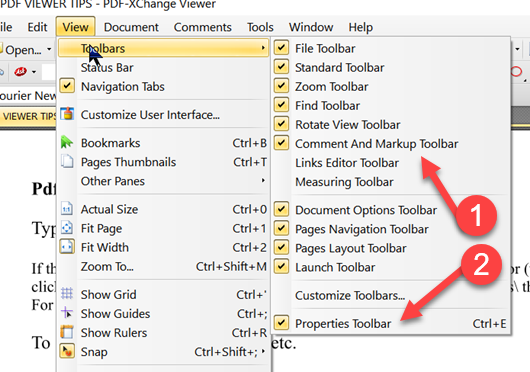Image resolution: width=530 pixels, height=372 pixels.
Task: Click the Open... toolbar button
Action: pyautogui.click(x=22, y=50)
